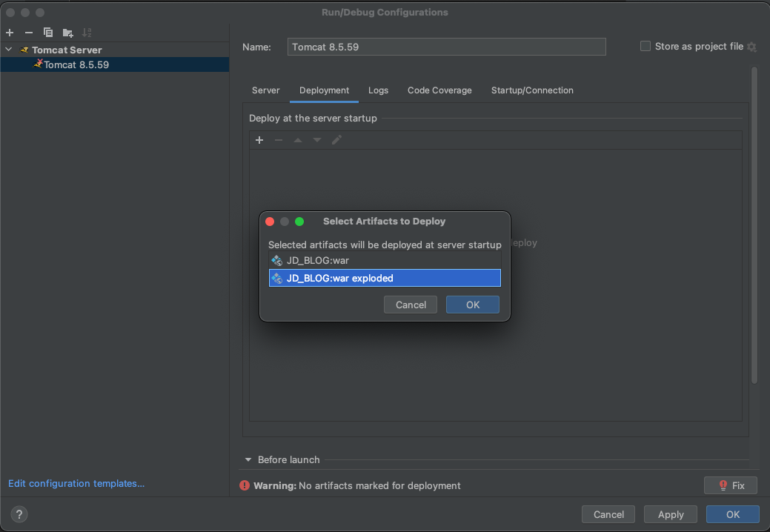Edit deployment artifact pencil icon
770x532 pixels.
click(x=336, y=140)
